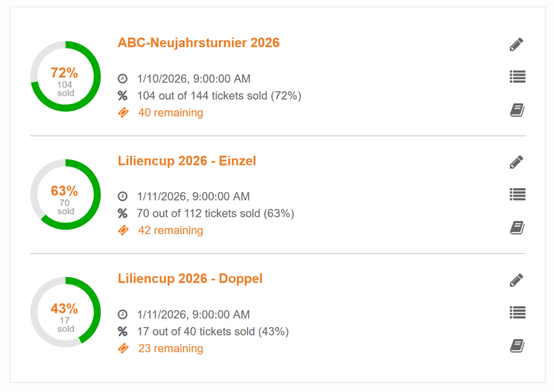Click "104 out of 144 tickets sold" text
This screenshot has height=392, width=554.
[219, 96]
